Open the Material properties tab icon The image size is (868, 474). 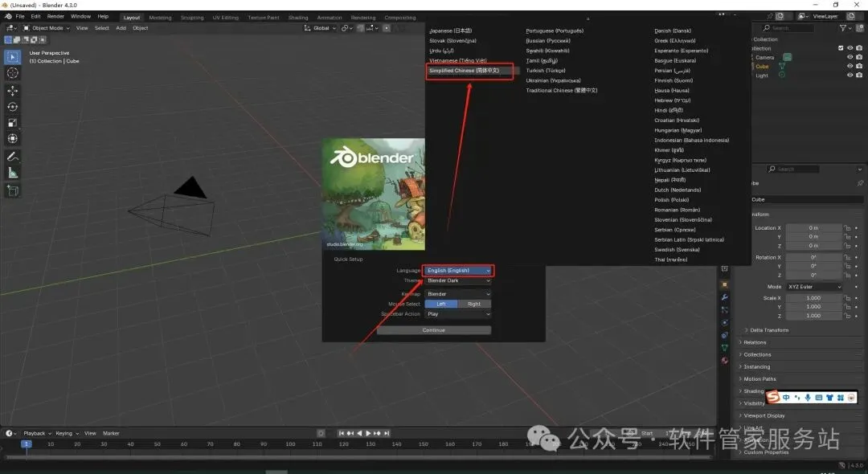(x=725, y=360)
